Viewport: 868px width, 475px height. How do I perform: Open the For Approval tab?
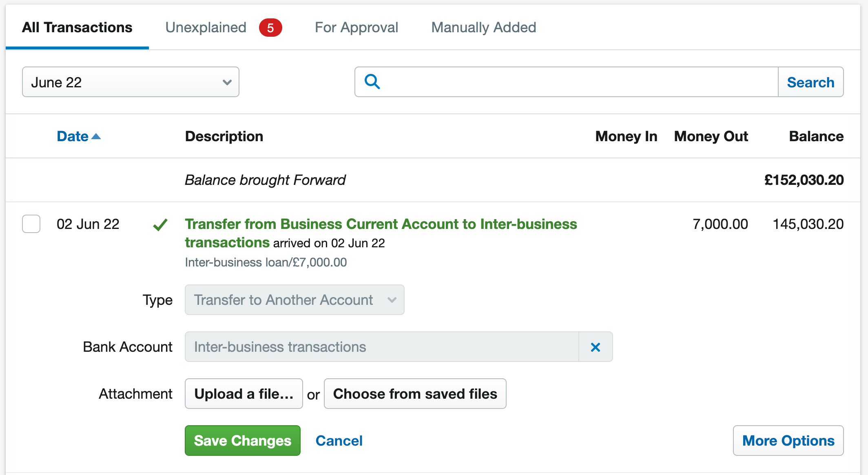click(x=356, y=28)
